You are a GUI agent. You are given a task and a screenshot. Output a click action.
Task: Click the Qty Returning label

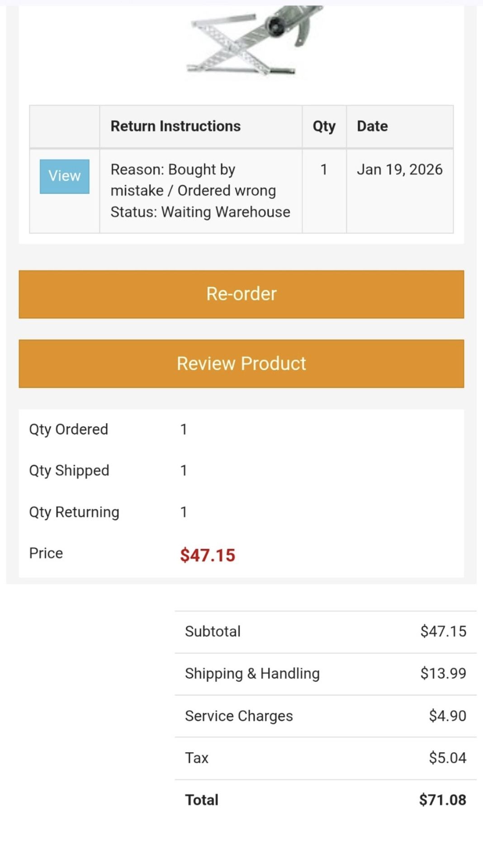pos(74,512)
